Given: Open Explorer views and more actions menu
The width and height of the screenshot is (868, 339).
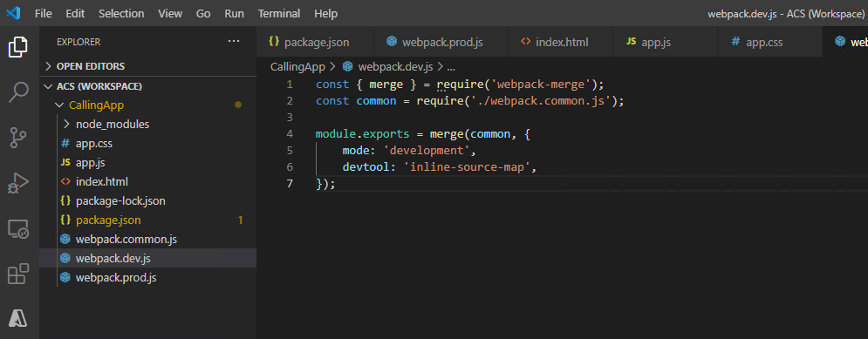Looking at the screenshot, I should [x=234, y=42].
